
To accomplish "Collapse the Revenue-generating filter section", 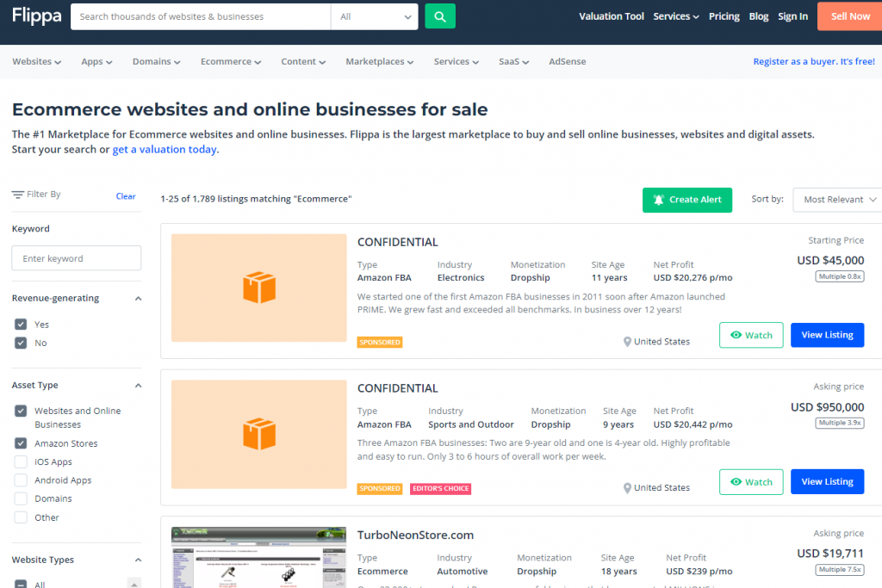I will tap(139, 299).
